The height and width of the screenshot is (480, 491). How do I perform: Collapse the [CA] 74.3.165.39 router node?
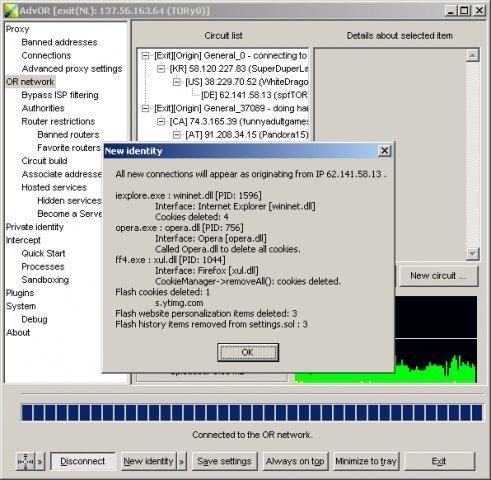click(x=161, y=122)
